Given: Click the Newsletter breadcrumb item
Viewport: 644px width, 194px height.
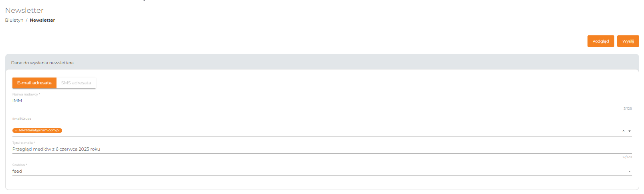Looking at the screenshot, I should pos(42,20).
